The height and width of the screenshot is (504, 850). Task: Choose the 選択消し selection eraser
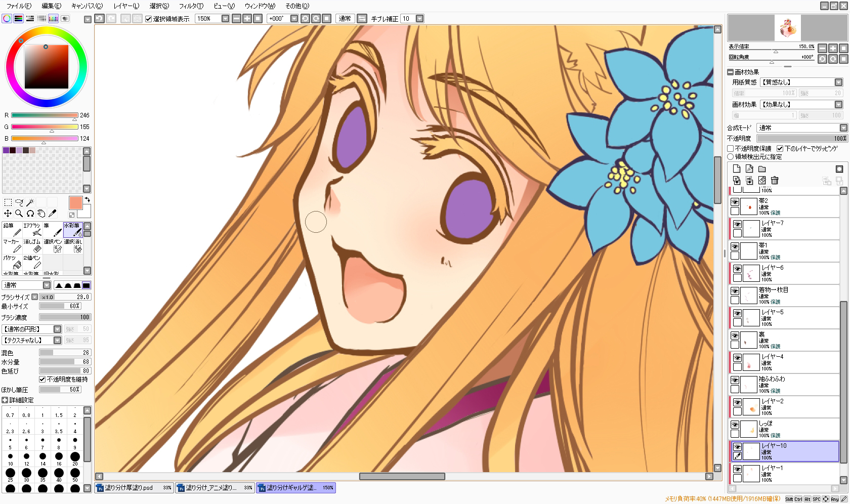pyautogui.click(x=73, y=246)
